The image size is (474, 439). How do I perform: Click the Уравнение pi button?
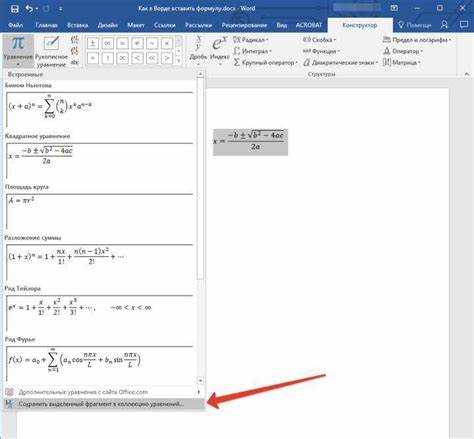18,50
